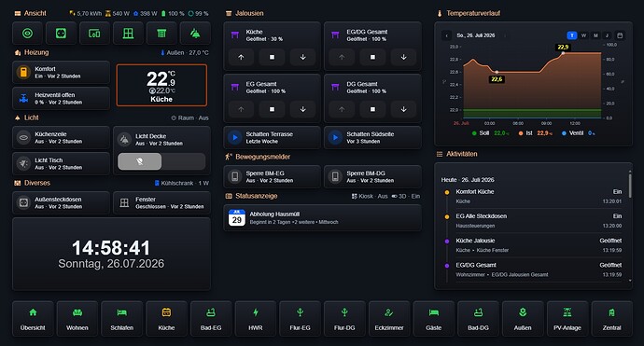
Task: Click the battery 100 % status icon
Action: (x=172, y=13)
